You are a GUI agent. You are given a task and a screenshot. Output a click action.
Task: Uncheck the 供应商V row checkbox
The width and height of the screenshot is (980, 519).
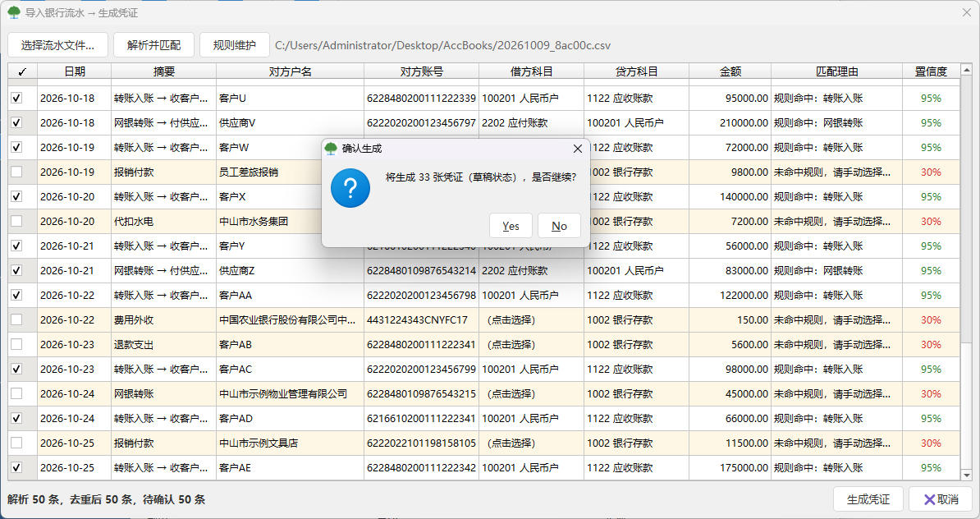coord(17,122)
